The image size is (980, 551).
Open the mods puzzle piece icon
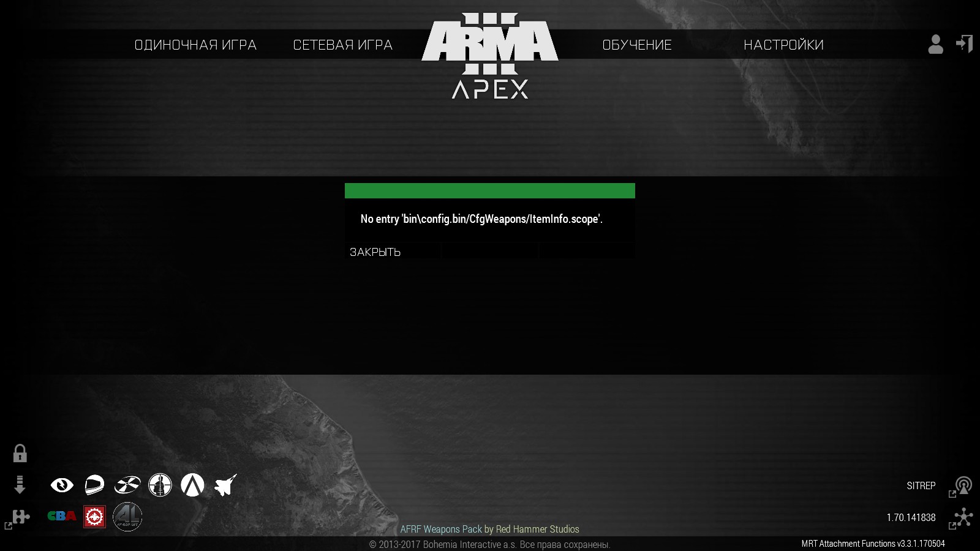[21, 517]
